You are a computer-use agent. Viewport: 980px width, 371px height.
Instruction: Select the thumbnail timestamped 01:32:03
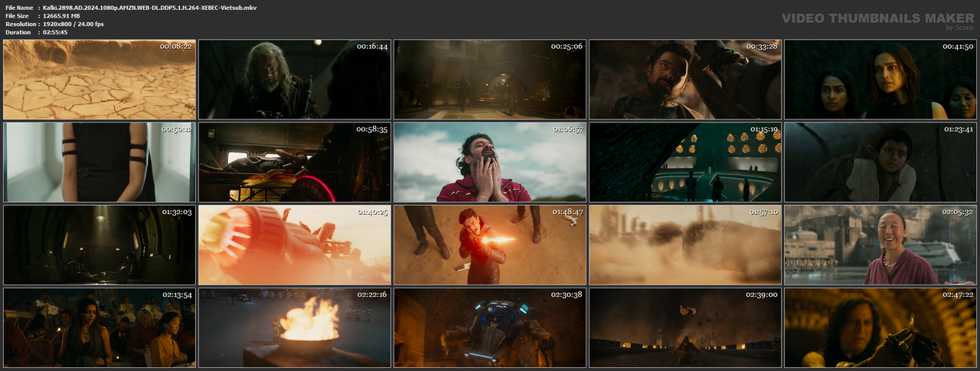(99, 245)
